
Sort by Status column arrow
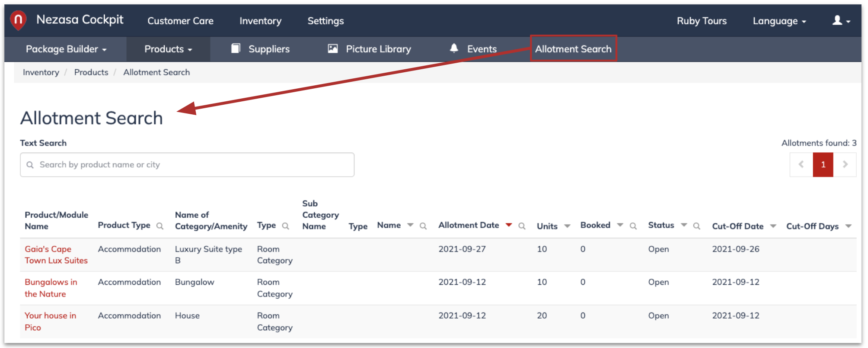click(684, 225)
